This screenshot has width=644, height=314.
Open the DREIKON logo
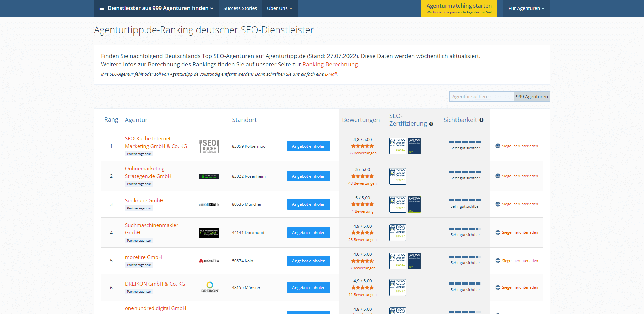[x=210, y=288]
